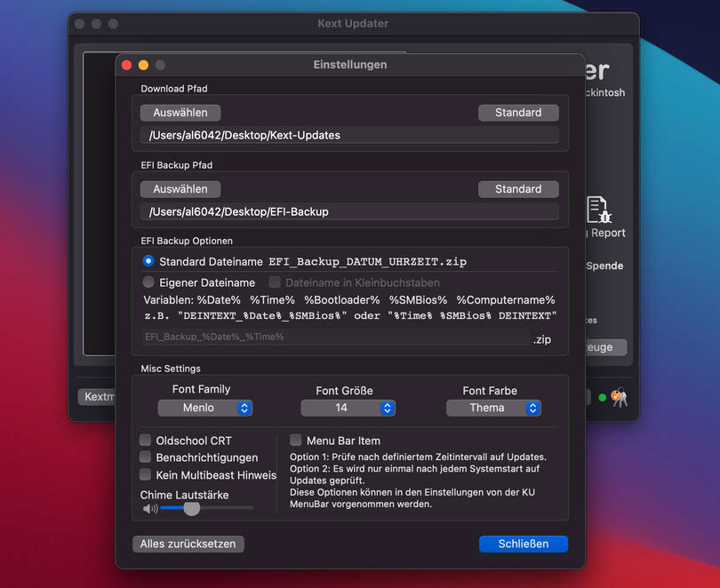Click Standard button for EFI Backup Pfad
Viewport: 720px width, 588px height.
[518, 189]
